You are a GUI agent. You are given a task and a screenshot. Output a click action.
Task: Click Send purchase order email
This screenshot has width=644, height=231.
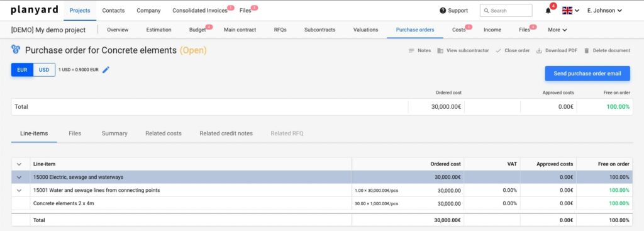click(587, 73)
